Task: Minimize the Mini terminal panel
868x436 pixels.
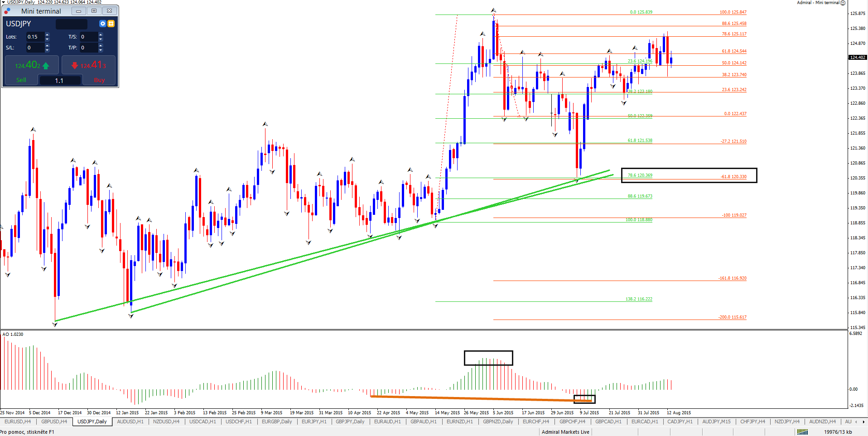Action: click(78, 11)
